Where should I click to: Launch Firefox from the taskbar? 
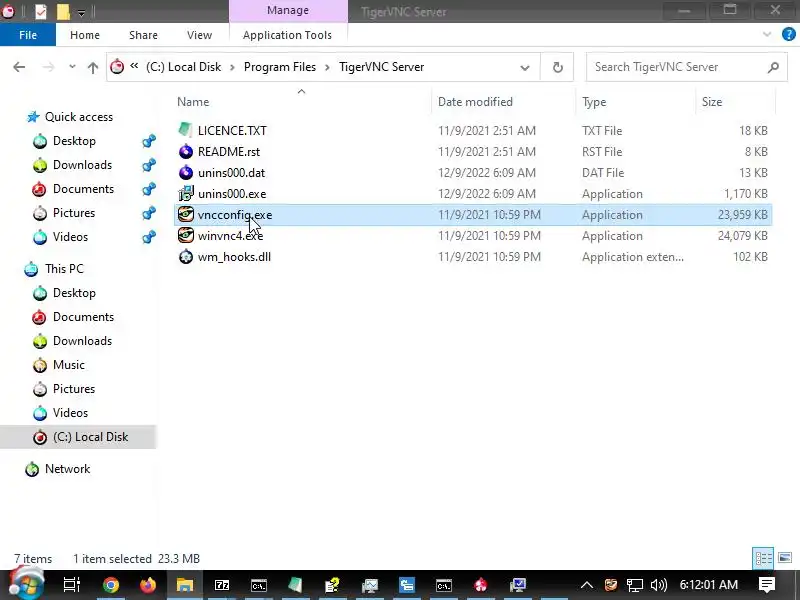[x=148, y=585]
